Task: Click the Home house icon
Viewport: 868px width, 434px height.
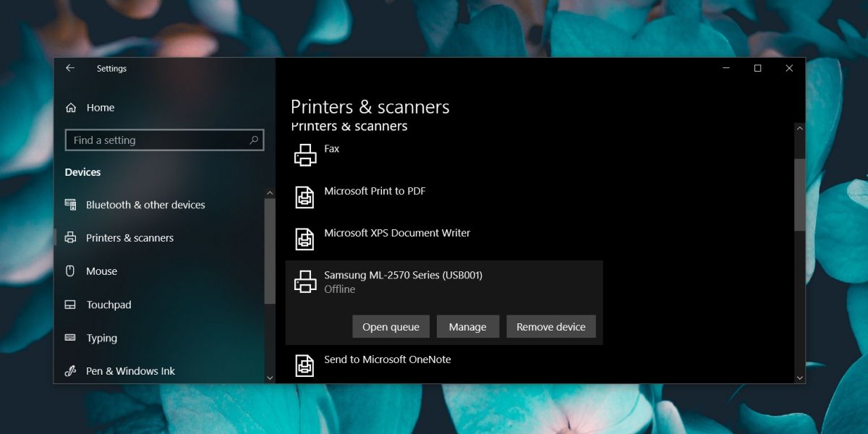Action: 71,108
